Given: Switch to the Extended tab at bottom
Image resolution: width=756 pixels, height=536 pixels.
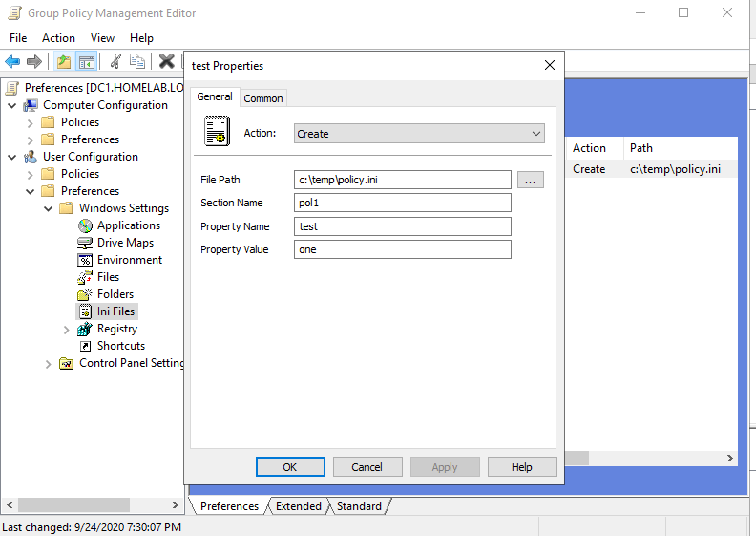Looking at the screenshot, I should 298,506.
